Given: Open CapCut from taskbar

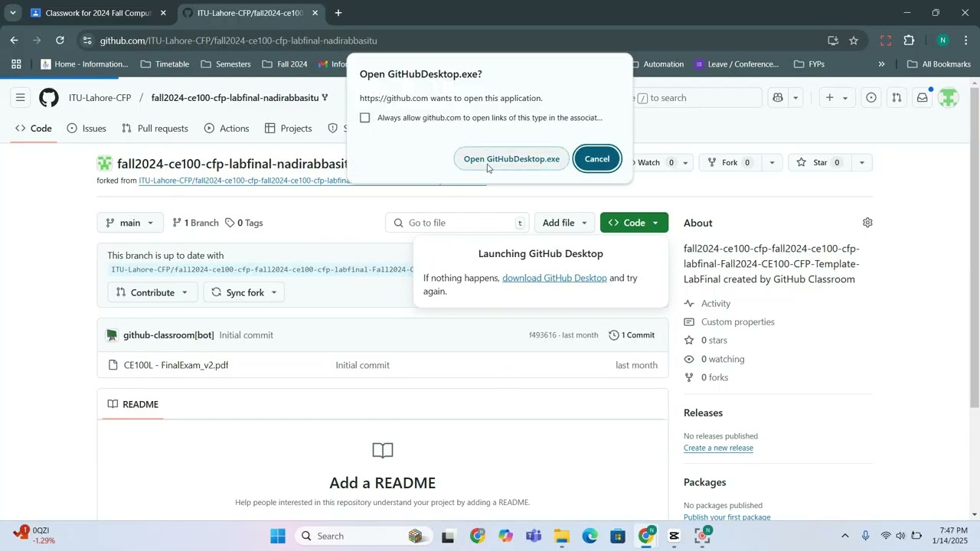Looking at the screenshot, I should [675, 536].
